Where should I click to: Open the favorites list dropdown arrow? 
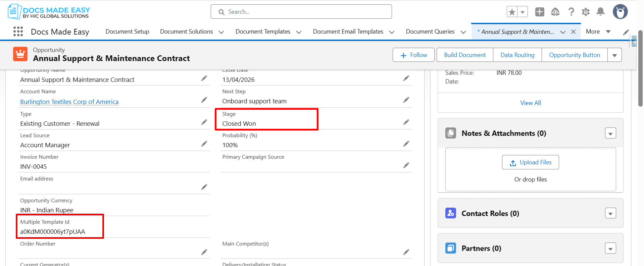(523, 12)
